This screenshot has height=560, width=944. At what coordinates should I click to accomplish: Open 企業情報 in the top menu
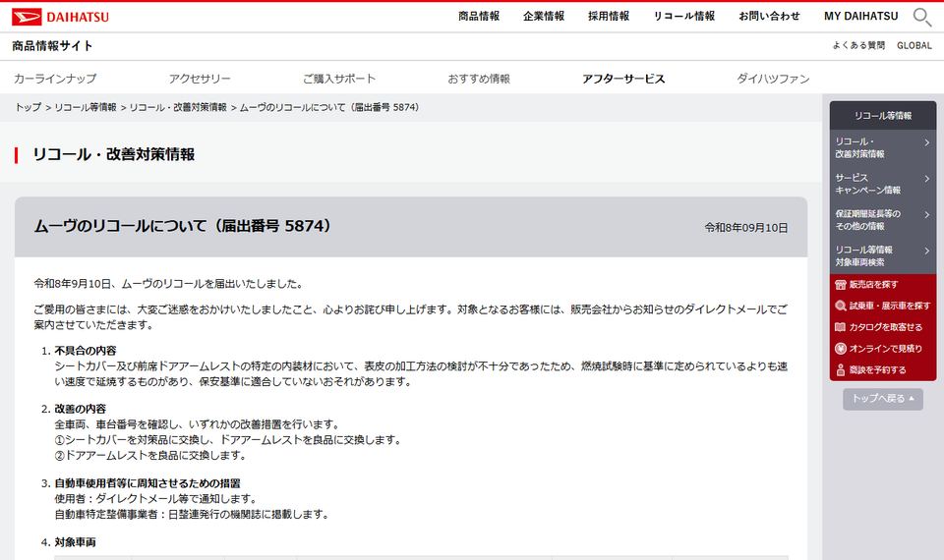point(544,17)
